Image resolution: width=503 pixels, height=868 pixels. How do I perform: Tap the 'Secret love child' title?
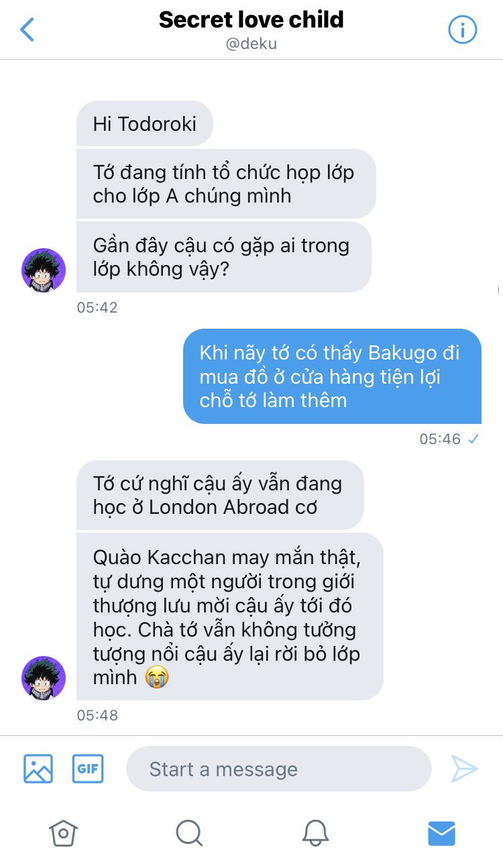(251, 20)
